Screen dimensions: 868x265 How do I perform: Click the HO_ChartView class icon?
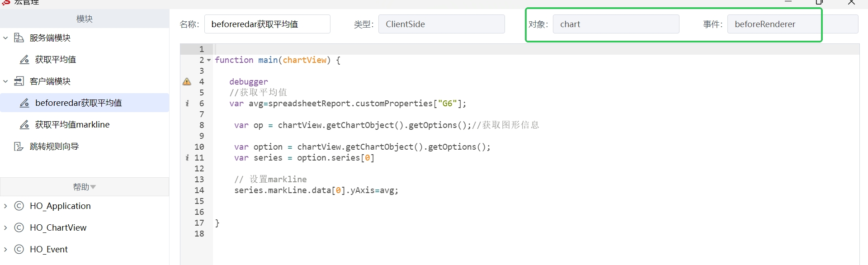19,227
